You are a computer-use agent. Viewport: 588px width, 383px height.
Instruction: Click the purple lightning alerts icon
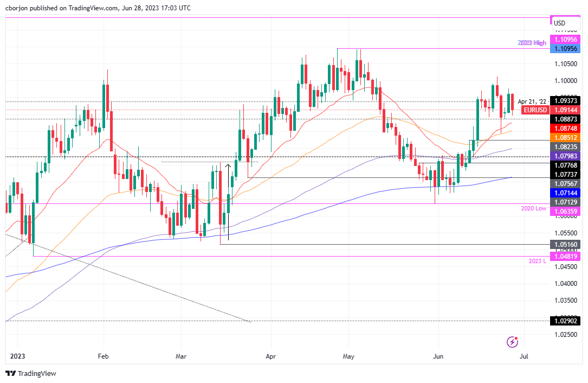(512, 342)
